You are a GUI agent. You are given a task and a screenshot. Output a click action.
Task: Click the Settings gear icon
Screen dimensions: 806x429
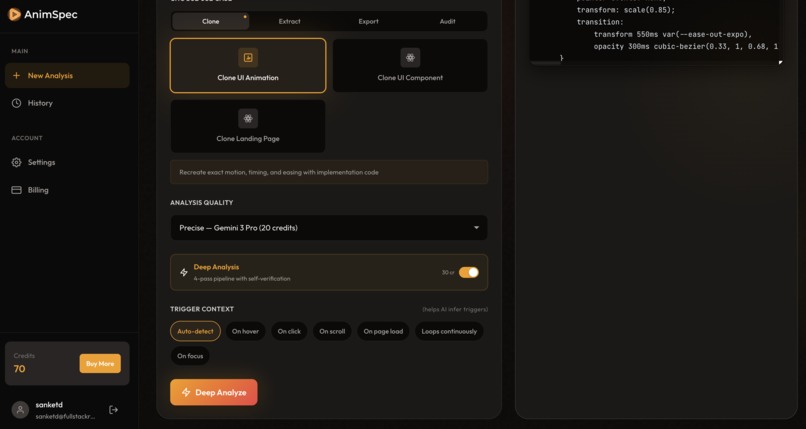pyautogui.click(x=16, y=162)
